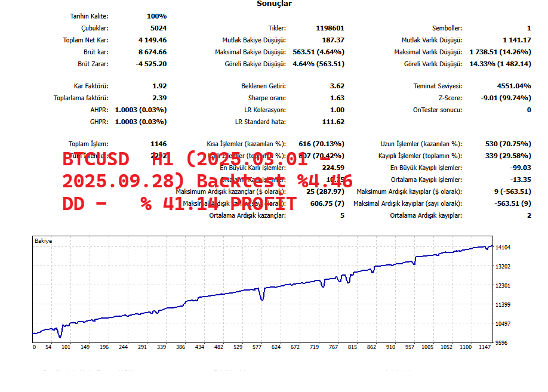Viewport: 548px width, 392px height.
Task: Select profit factor value '1.92'
Action: [x=159, y=85]
